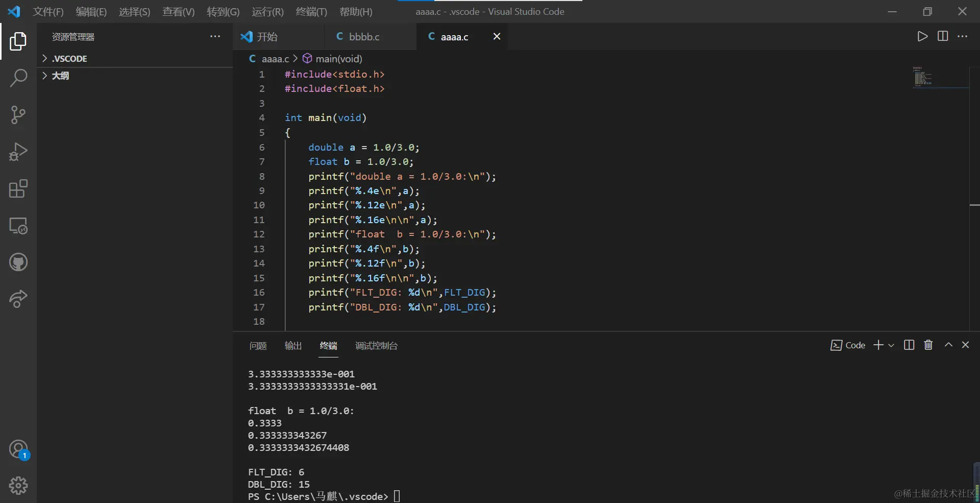Click terminal output '0.3333333432674408'

click(x=299, y=448)
